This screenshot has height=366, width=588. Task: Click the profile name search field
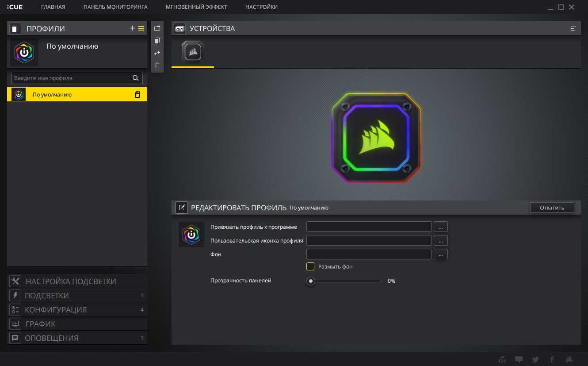[x=73, y=78]
